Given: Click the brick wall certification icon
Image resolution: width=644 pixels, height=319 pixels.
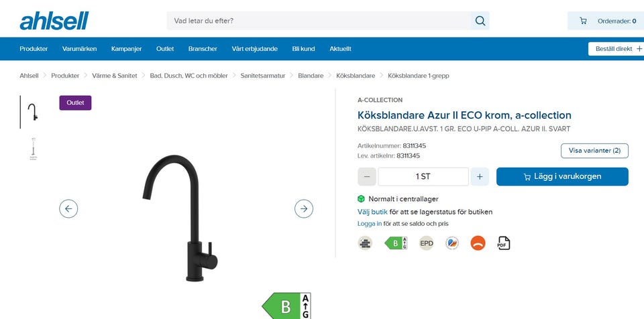Looking at the screenshot, I should pyautogui.click(x=365, y=243).
